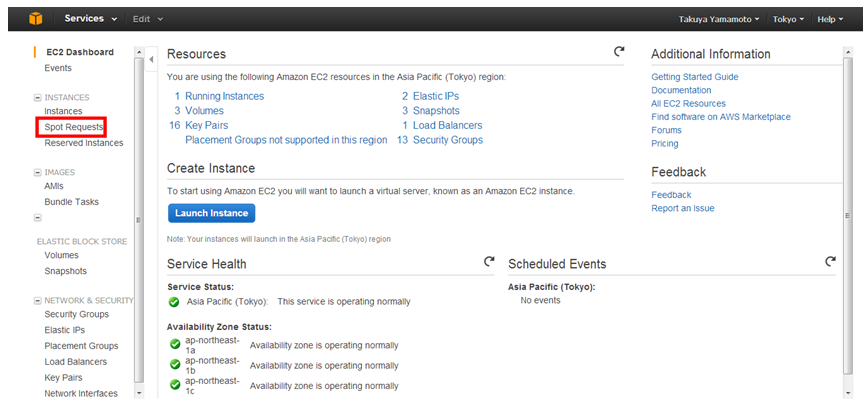Screen dimensions: 863x410
Task: Open Load Balancers in the sidebar
Action: pos(75,362)
